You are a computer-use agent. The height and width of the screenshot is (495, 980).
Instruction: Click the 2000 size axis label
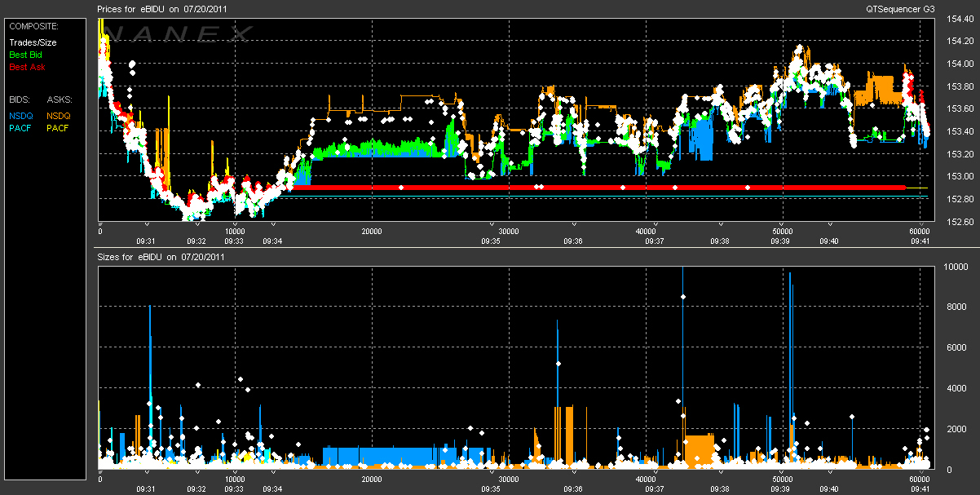point(955,430)
